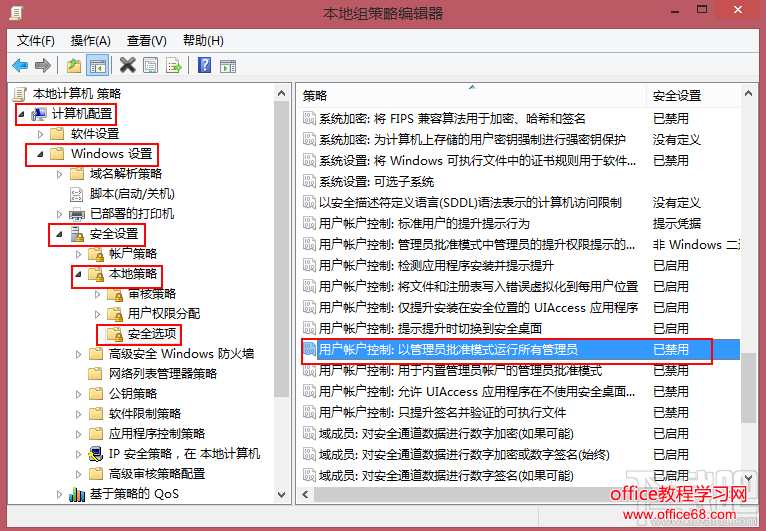This screenshot has width=766, height=531.
Task: Click the tree pane scroll up arrow
Action: coord(281,93)
